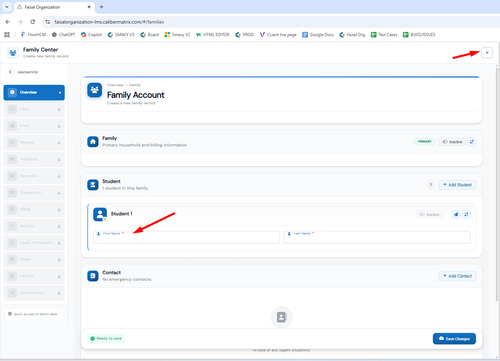Click the browser address bar
Viewport: 500px width, 361px height.
(270, 22)
